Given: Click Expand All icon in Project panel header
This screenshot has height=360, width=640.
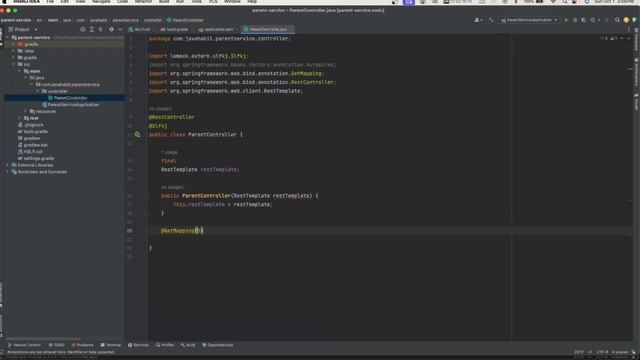Looking at the screenshot, I should [x=92, y=29].
